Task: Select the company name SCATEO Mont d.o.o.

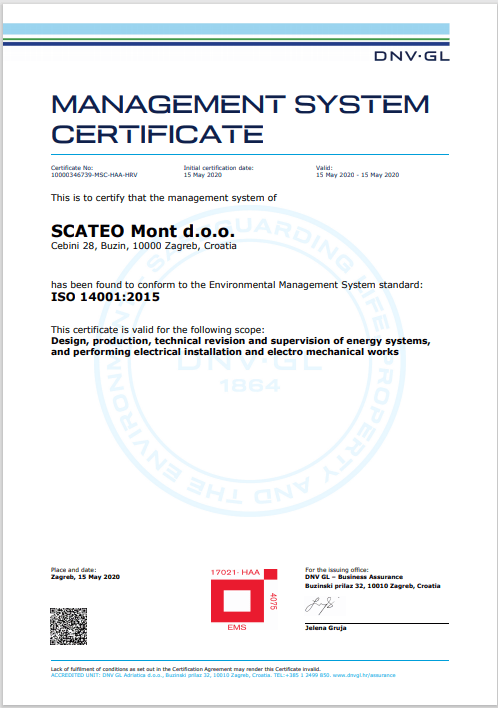Action: (x=143, y=231)
